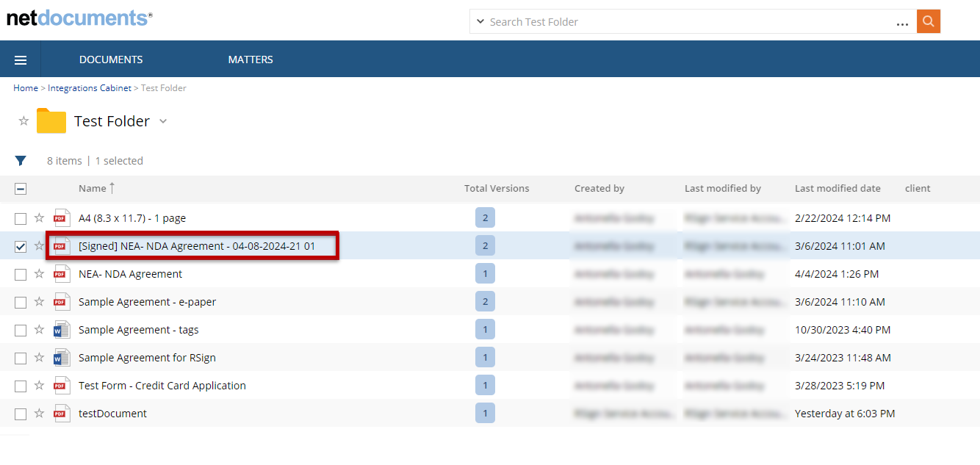Open Sample Agreement - e-paper document
The width and height of the screenshot is (980, 465).
point(147,302)
